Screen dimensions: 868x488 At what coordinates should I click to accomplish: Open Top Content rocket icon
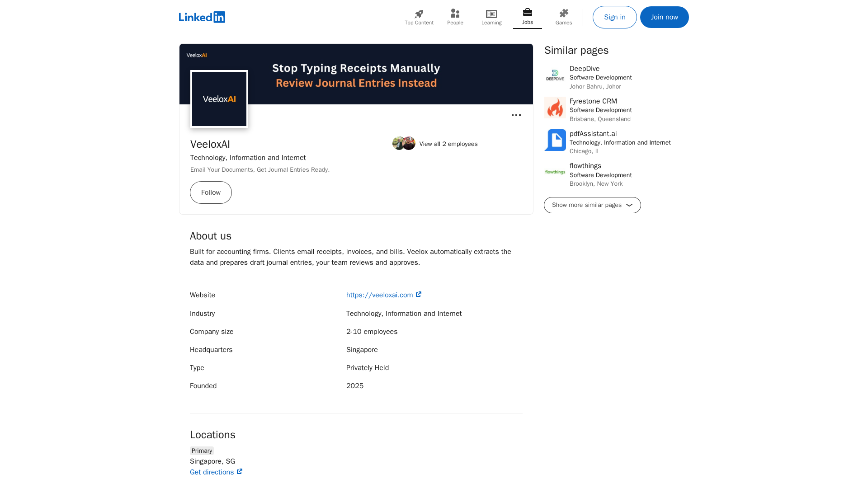(419, 14)
